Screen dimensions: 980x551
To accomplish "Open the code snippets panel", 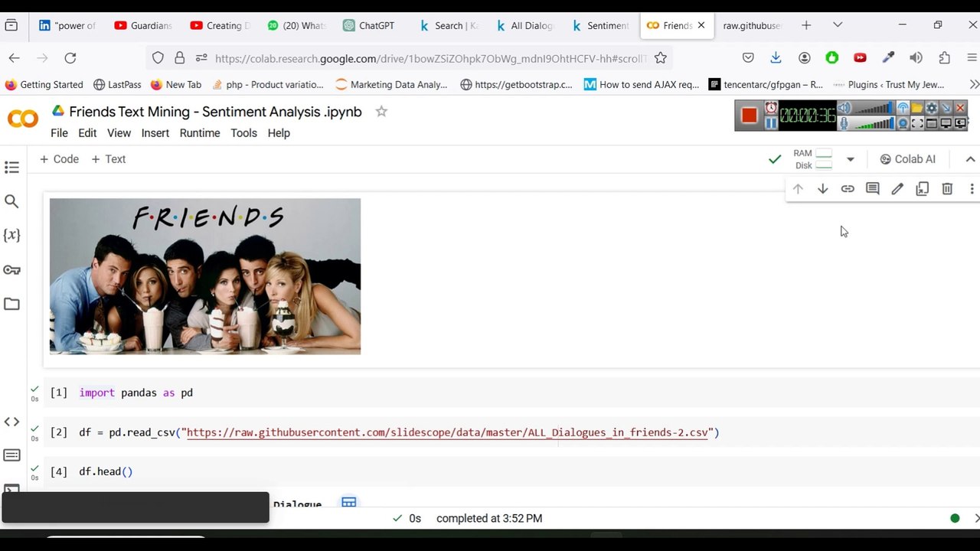I will tap(11, 422).
